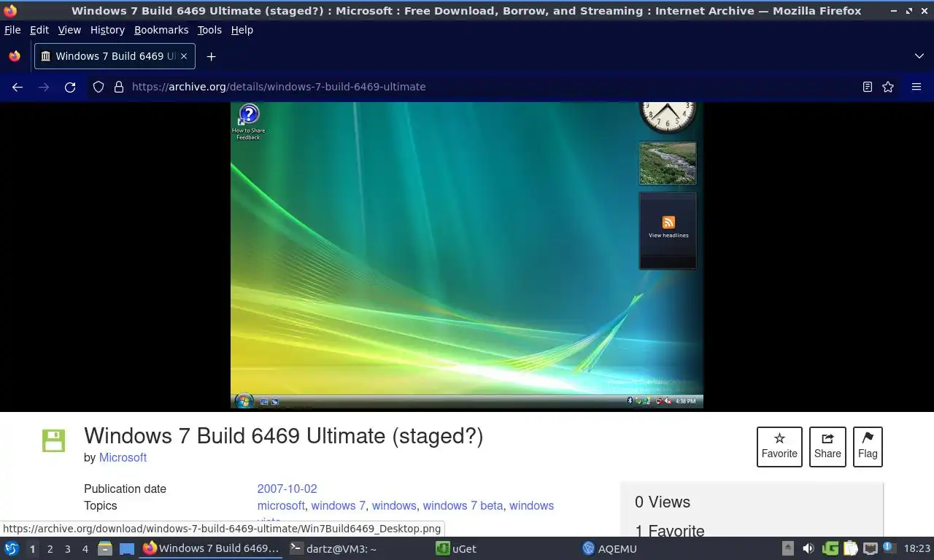
Task: Click the Favorite button
Action: pyautogui.click(x=779, y=446)
